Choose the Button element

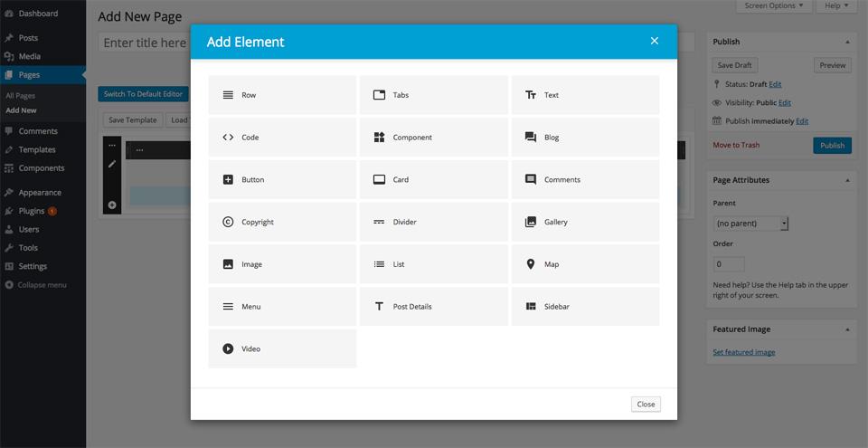[282, 179]
